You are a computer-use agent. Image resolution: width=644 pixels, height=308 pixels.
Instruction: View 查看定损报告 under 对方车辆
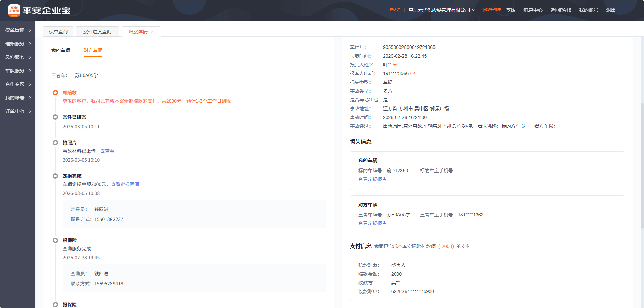pos(373,223)
